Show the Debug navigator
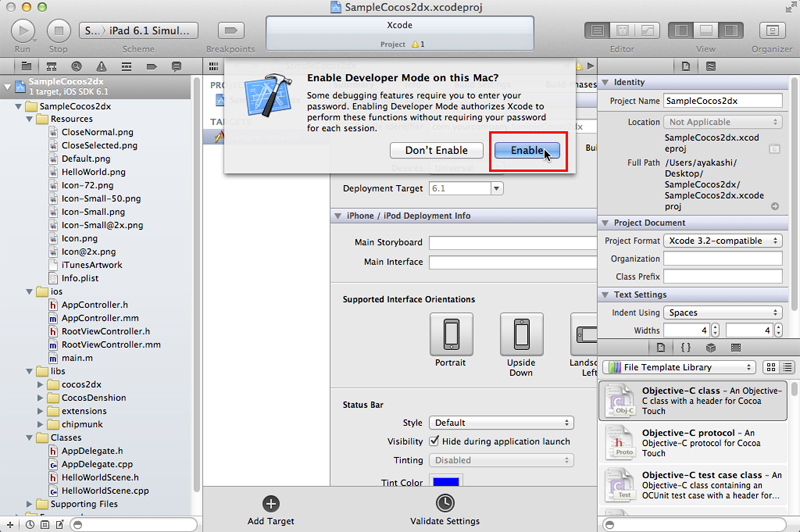This screenshot has height=532, width=800. pos(127,66)
